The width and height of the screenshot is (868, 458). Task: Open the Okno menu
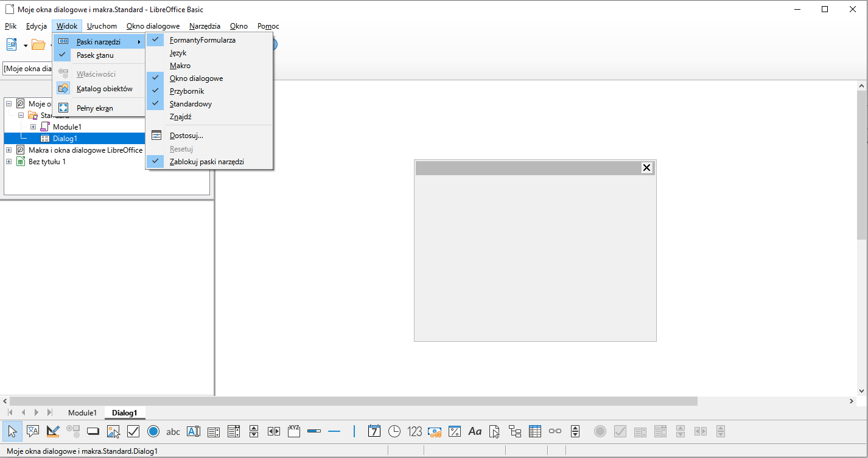239,26
